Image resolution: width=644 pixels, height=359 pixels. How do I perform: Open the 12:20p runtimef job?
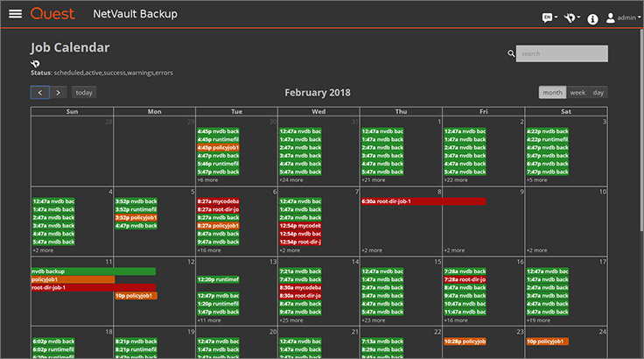point(218,279)
